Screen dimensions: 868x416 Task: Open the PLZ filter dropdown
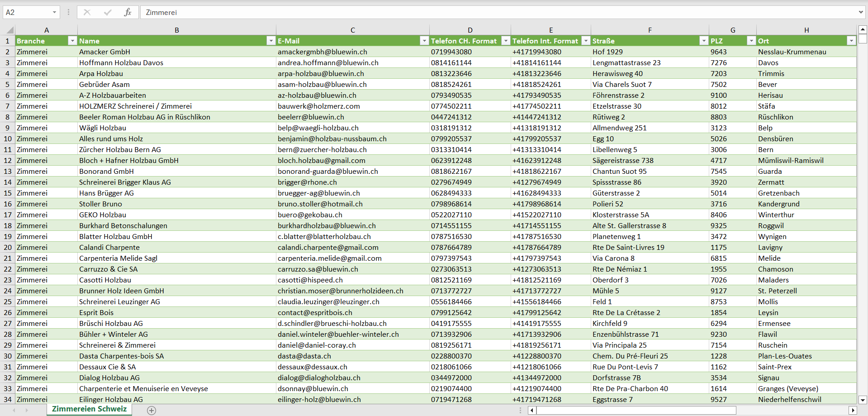coord(751,41)
